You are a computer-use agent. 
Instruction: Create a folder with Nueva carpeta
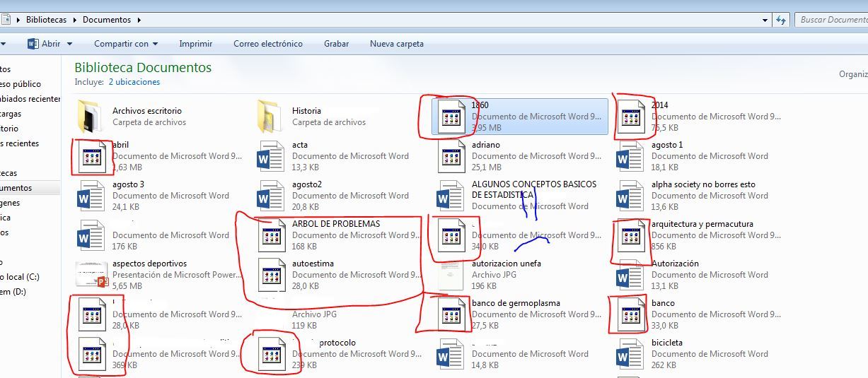point(397,44)
